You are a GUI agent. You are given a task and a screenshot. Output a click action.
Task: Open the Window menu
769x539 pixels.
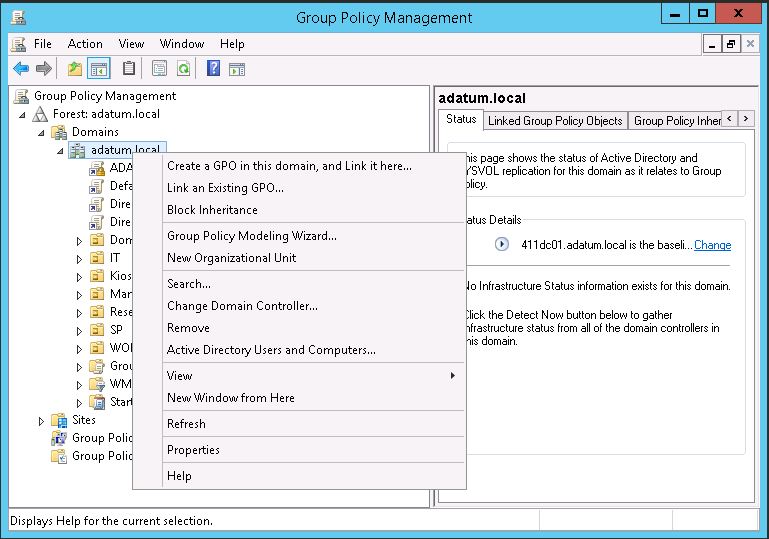coord(182,44)
